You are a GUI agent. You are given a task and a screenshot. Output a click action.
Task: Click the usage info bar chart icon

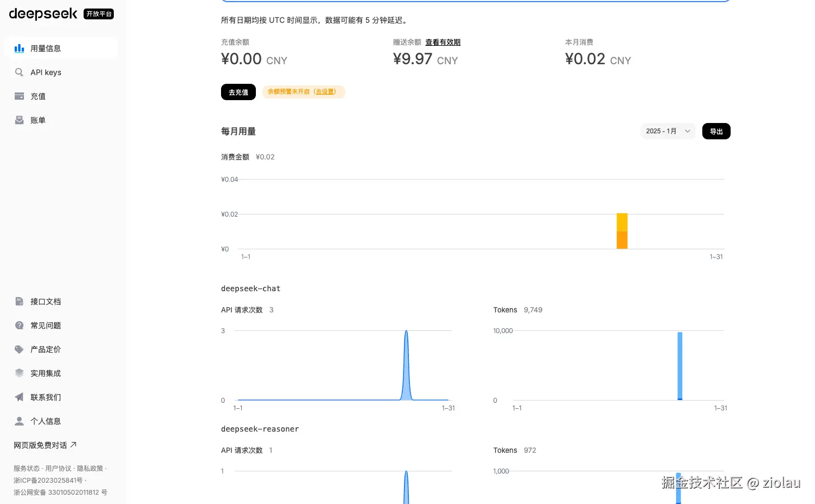click(x=19, y=48)
